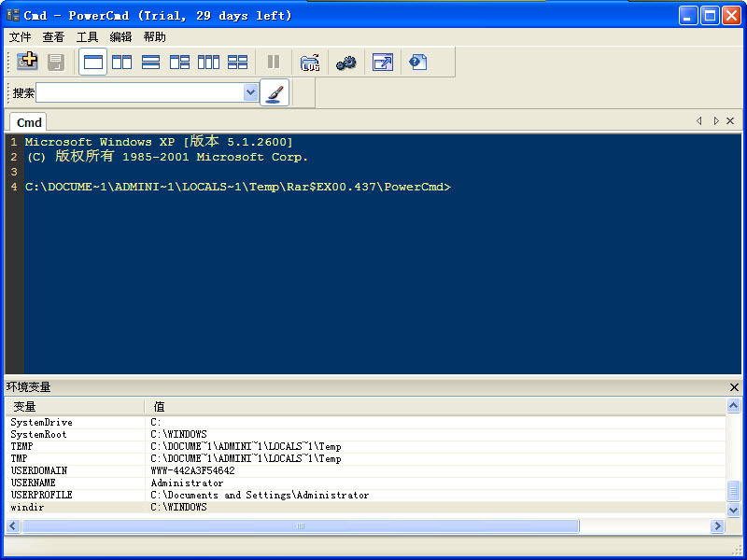The width and height of the screenshot is (747, 560).
Task: Click the new command window icon
Action: click(28, 63)
